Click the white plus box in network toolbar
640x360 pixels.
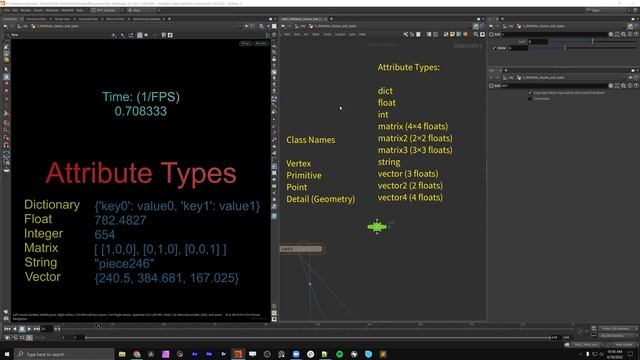(x=482, y=34)
